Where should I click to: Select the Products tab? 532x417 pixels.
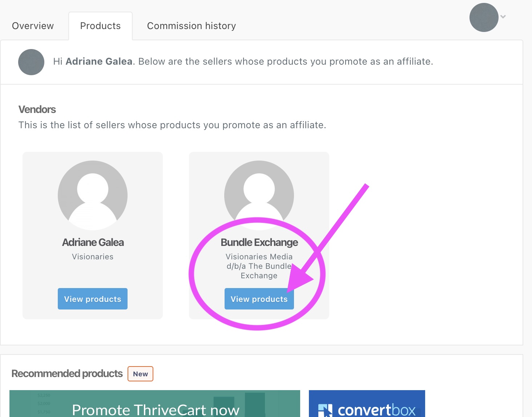pos(100,26)
